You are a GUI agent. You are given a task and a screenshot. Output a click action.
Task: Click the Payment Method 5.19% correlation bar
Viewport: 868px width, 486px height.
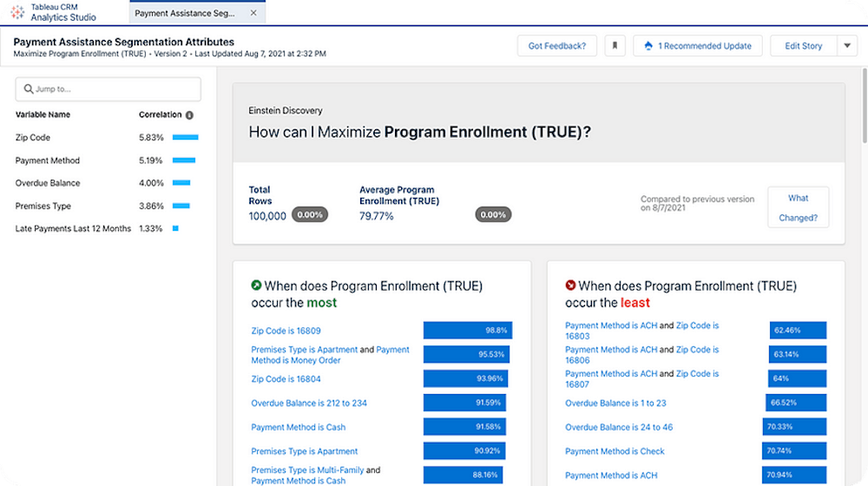click(184, 161)
